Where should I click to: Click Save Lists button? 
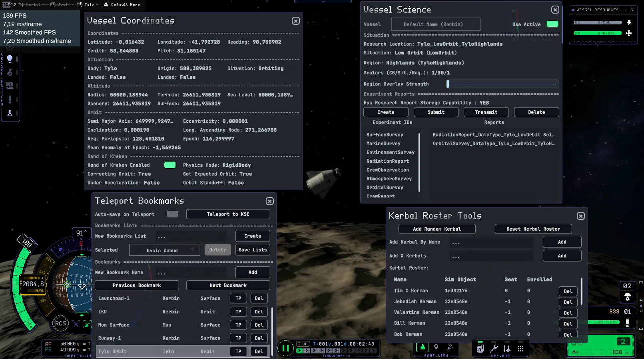click(253, 250)
